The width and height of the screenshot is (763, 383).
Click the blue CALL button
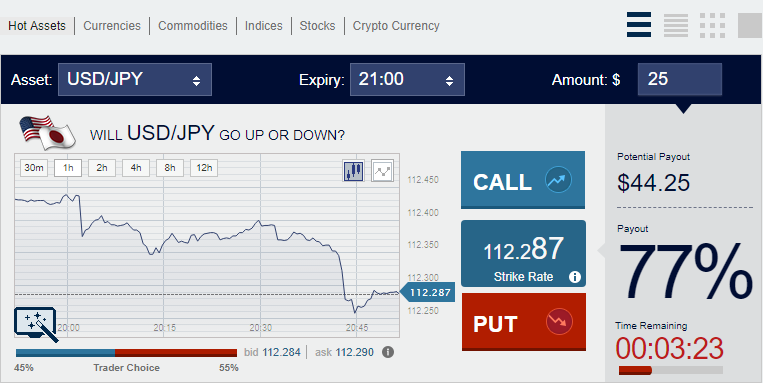coord(523,180)
